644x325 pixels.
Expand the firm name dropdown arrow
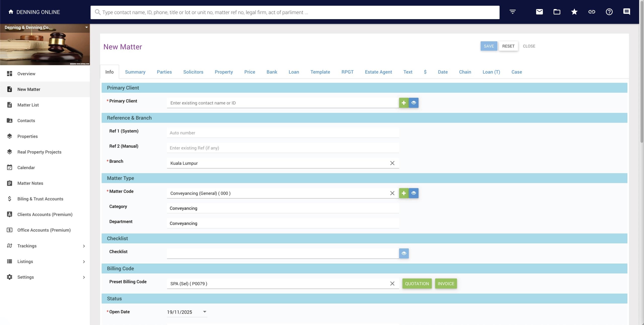(86, 27)
